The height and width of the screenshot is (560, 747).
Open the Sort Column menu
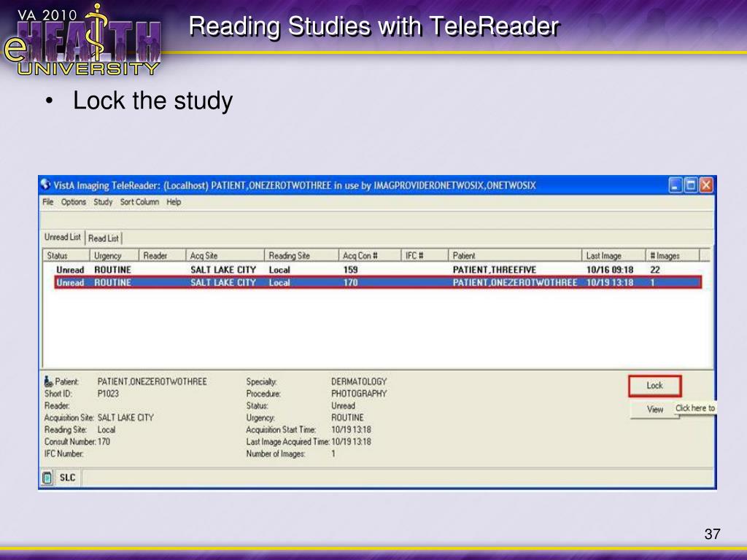point(139,202)
